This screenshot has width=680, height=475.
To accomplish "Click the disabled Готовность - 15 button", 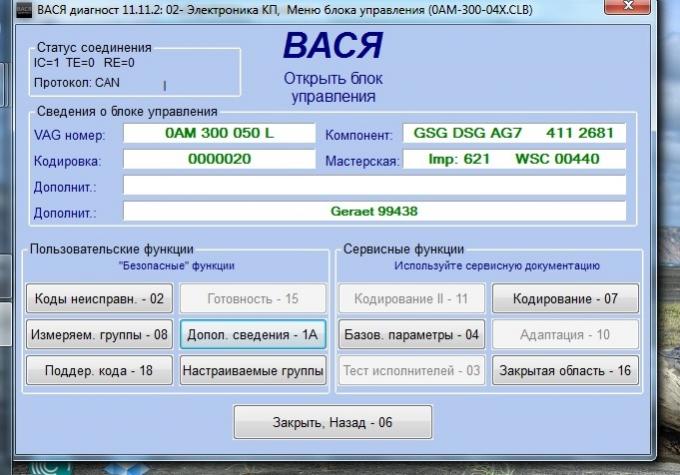I will 253,298.
